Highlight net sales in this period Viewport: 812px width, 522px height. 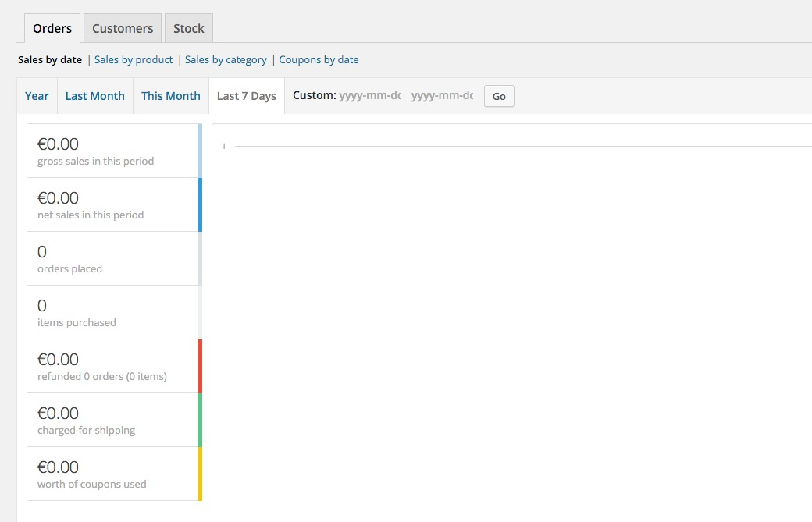(x=113, y=204)
